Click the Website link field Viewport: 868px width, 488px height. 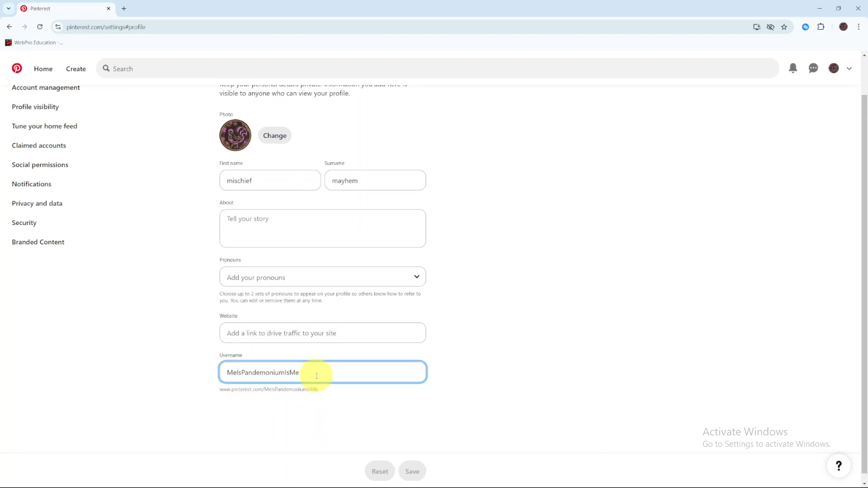click(x=323, y=332)
